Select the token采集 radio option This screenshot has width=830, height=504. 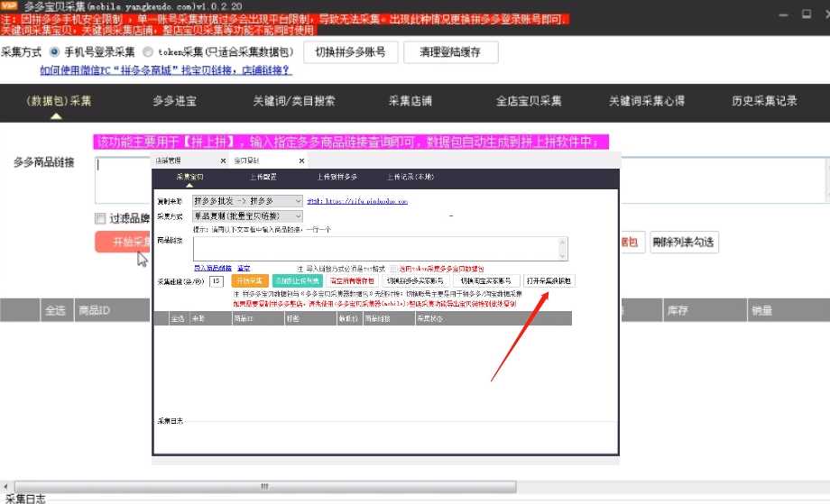148,51
